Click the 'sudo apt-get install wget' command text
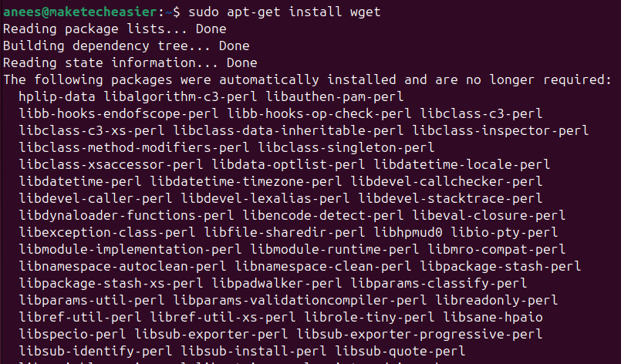The image size is (621, 364). click(x=285, y=12)
